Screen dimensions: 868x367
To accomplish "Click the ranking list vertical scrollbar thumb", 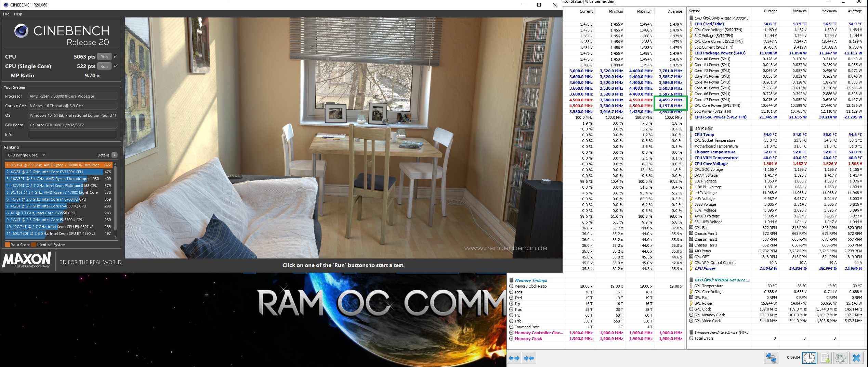I will [115, 198].
